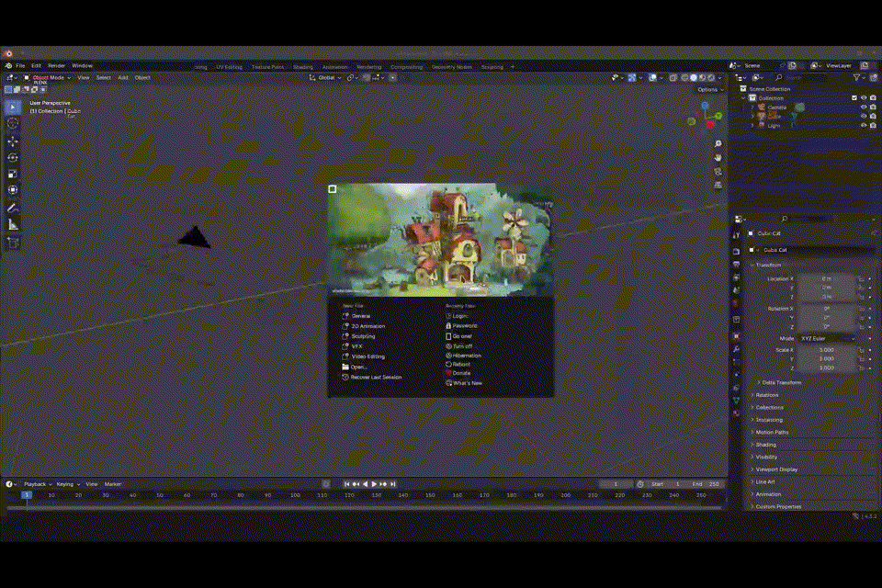Jump to timeline end
The image size is (882, 588).
coord(392,484)
